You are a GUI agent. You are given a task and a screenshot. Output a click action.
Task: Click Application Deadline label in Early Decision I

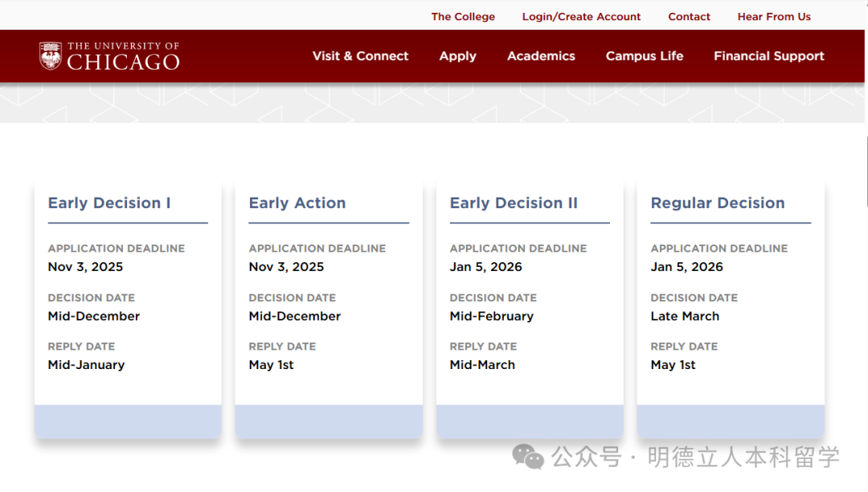click(x=117, y=248)
